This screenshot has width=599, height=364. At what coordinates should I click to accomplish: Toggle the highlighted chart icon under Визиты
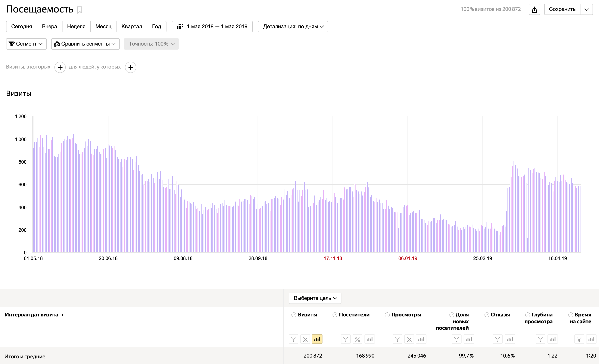(x=317, y=339)
